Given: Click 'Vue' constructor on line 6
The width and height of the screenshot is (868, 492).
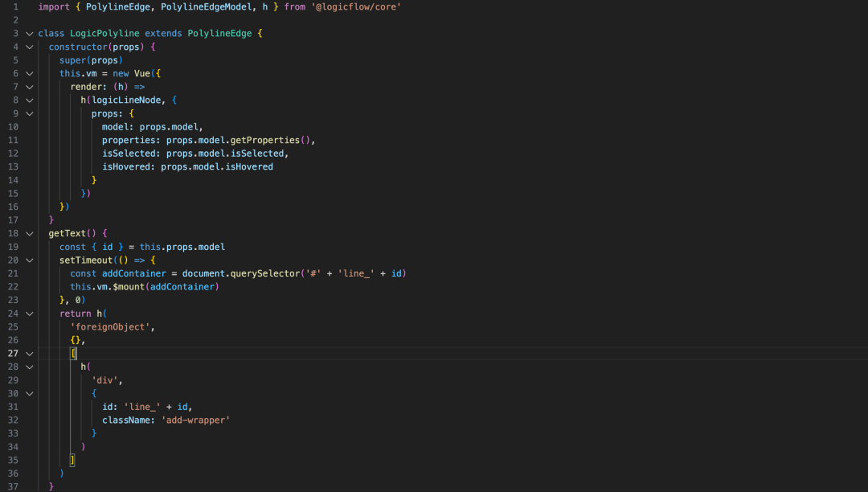Looking at the screenshot, I should [141, 73].
